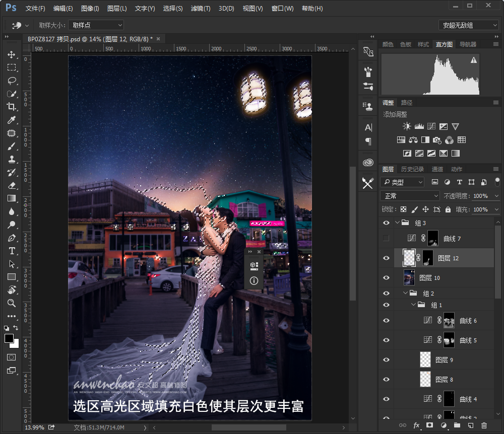Viewport: 504px width, 434px height.
Task: Select the Quick Selection tool
Action: 12,94
